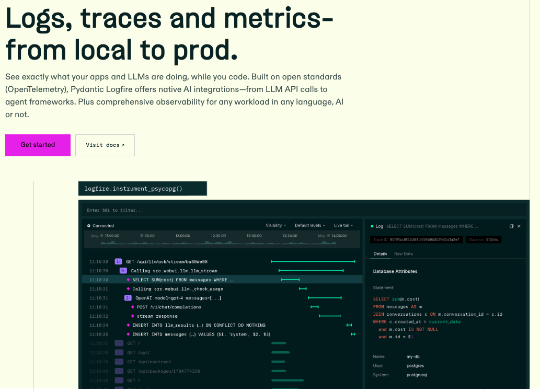Screen dimensions: 540x392
Task: Toggle the OpenAI model=gpt-4 span badge
Action: pos(128,298)
